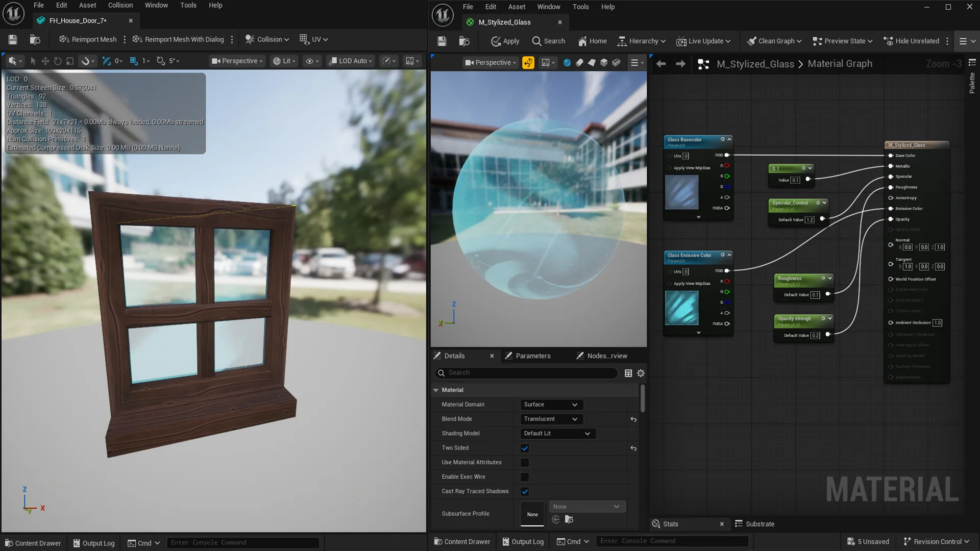Viewport: 980px width, 551px height.
Task: Disable Cast Ray Traced Shadows checkbox
Action: click(x=525, y=492)
